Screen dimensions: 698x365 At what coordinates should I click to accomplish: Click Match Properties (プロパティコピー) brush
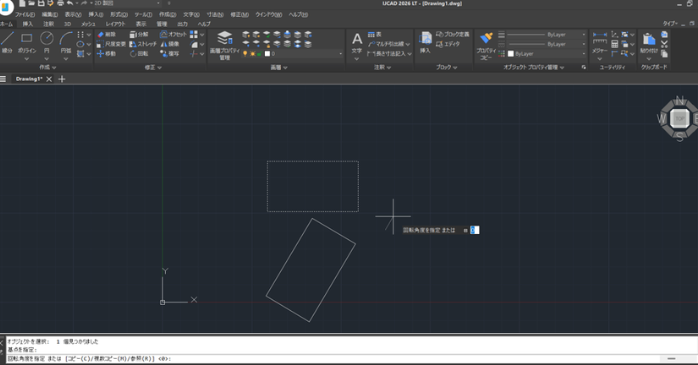[486, 45]
